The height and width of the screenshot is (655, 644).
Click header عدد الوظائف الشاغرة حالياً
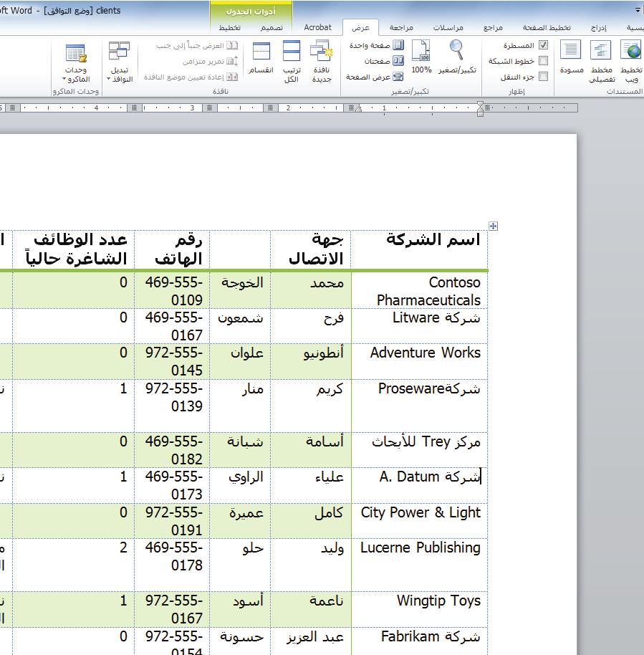(77, 249)
